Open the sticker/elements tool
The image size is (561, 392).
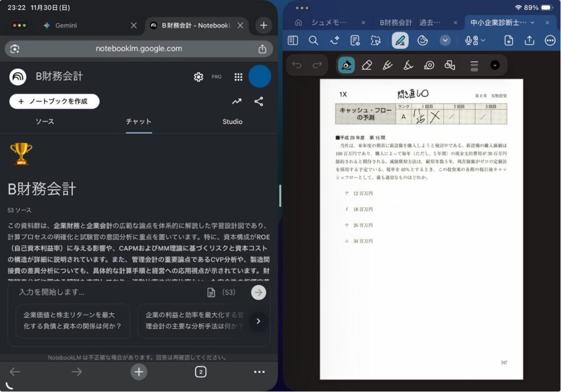click(422, 41)
